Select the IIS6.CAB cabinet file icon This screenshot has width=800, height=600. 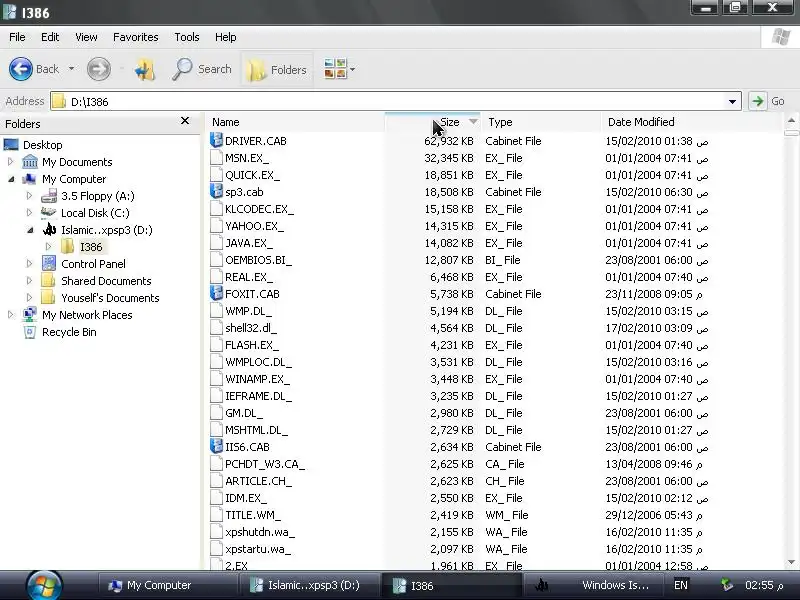216,446
